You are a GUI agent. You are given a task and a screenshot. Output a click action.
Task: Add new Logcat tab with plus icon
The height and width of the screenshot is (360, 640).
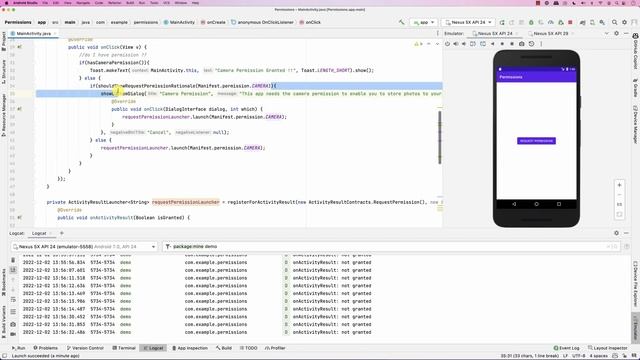(x=62, y=233)
